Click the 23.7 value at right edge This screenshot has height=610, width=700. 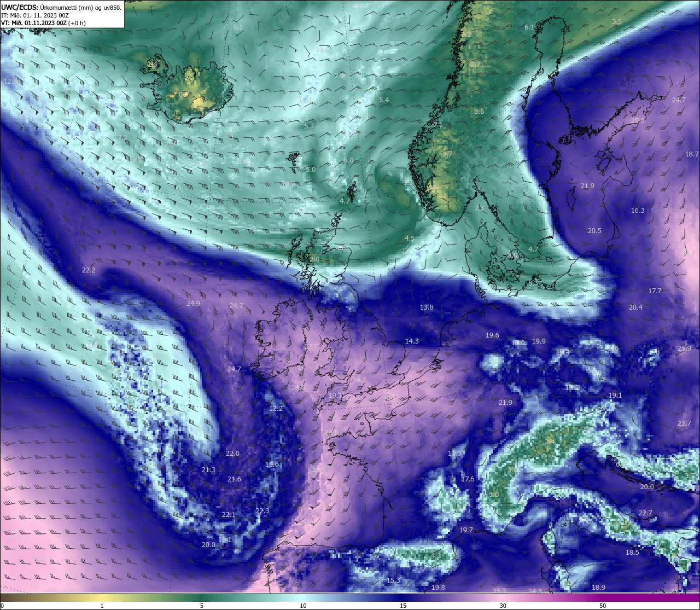coord(684,423)
